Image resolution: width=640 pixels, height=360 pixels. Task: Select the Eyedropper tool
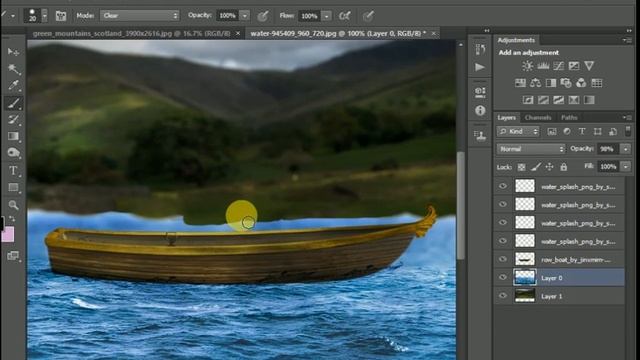[x=13, y=85]
